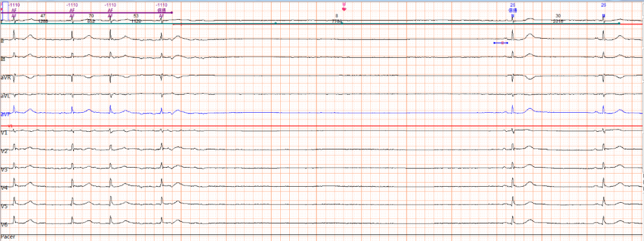Click the V4 lead label
This screenshot has height=241, width=644.
tap(4, 188)
